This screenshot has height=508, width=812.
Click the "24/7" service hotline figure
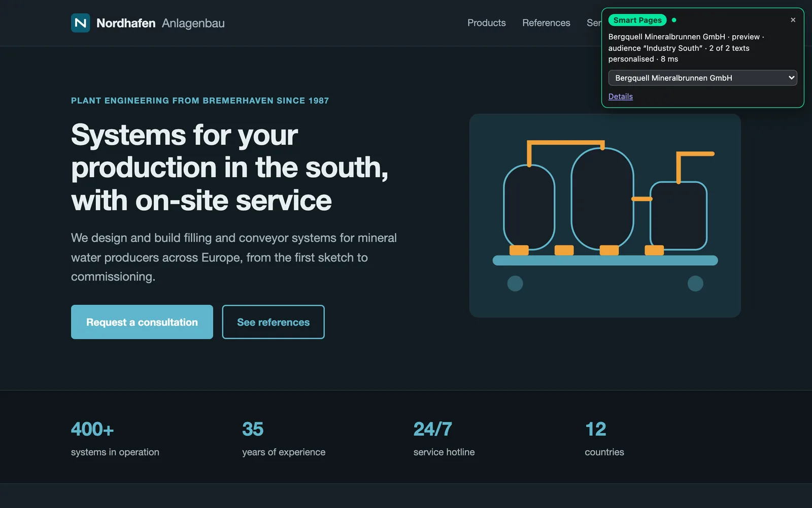tap(432, 429)
